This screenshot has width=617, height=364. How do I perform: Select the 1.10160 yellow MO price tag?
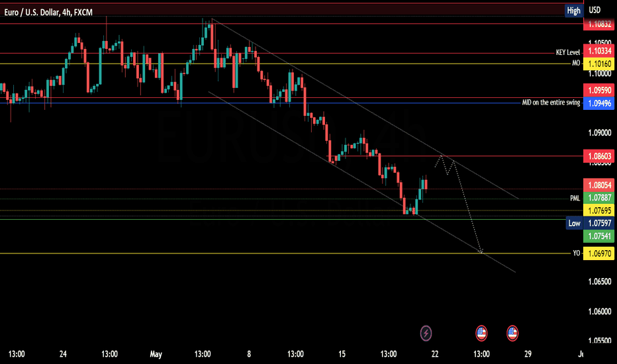[x=598, y=64]
